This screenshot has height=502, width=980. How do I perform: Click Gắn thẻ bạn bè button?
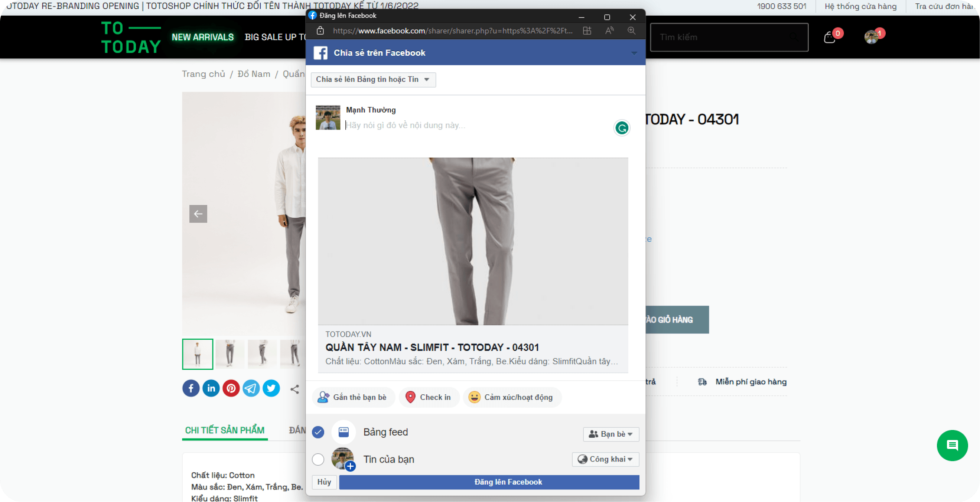point(354,397)
